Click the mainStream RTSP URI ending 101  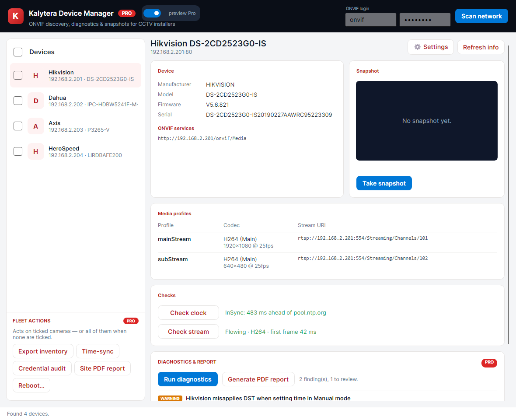coord(363,238)
